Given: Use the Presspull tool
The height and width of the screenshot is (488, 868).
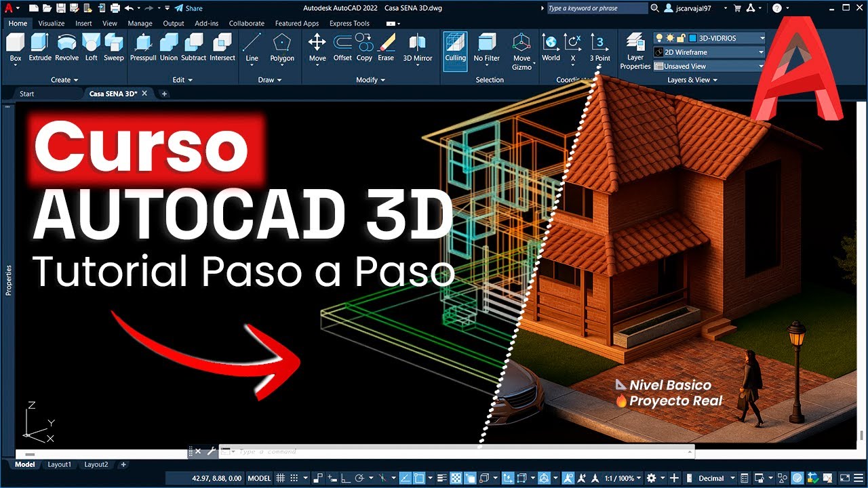Looking at the screenshot, I should click(143, 47).
